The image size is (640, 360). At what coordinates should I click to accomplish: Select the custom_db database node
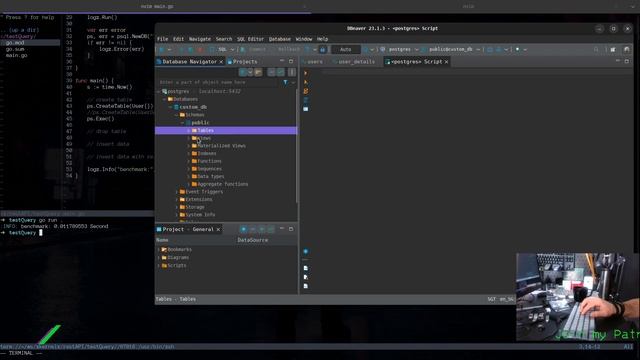(x=193, y=107)
